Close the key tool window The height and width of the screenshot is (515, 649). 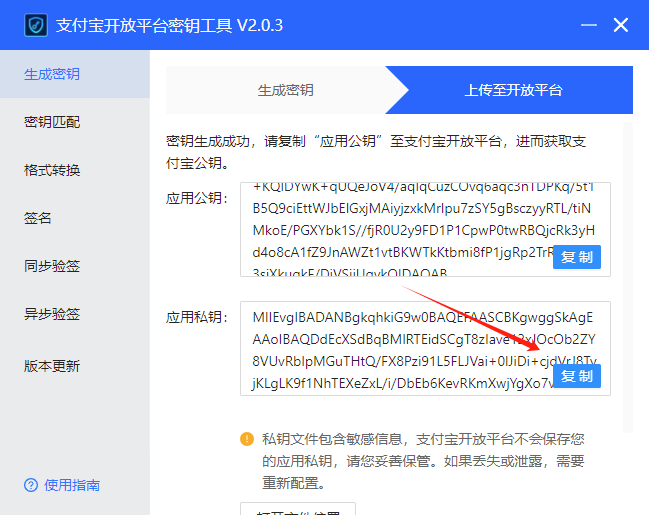[x=620, y=25]
